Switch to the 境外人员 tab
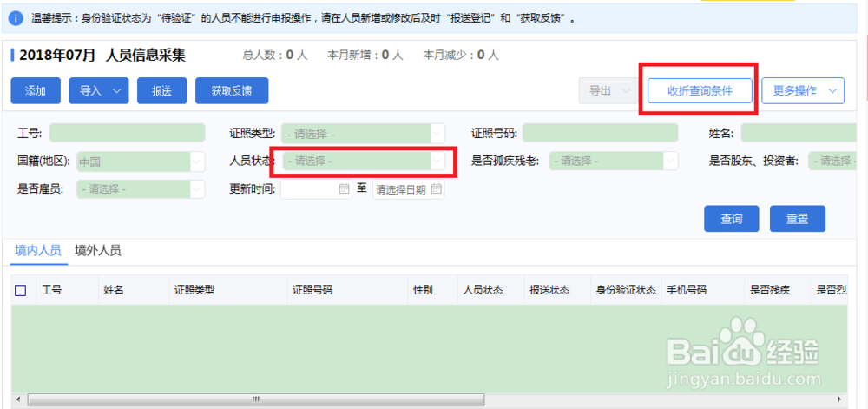This screenshot has width=868, height=409. 98,251
